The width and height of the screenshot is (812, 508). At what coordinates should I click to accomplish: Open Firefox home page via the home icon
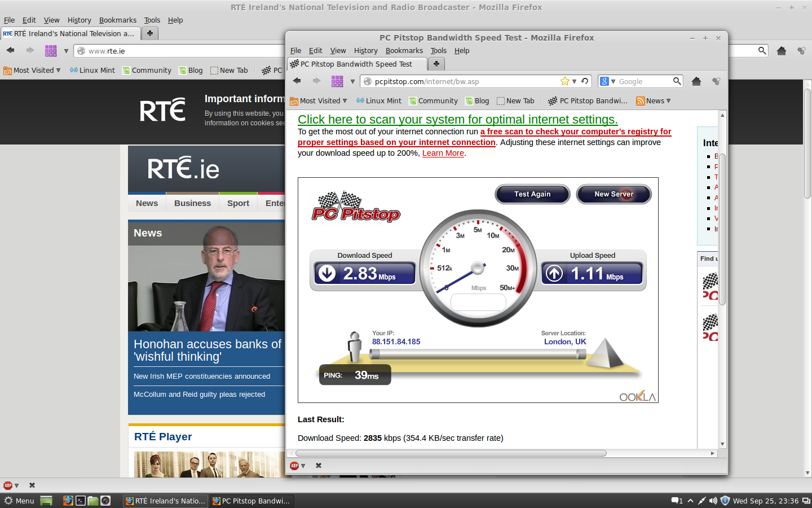pyautogui.click(x=696, y=81)
